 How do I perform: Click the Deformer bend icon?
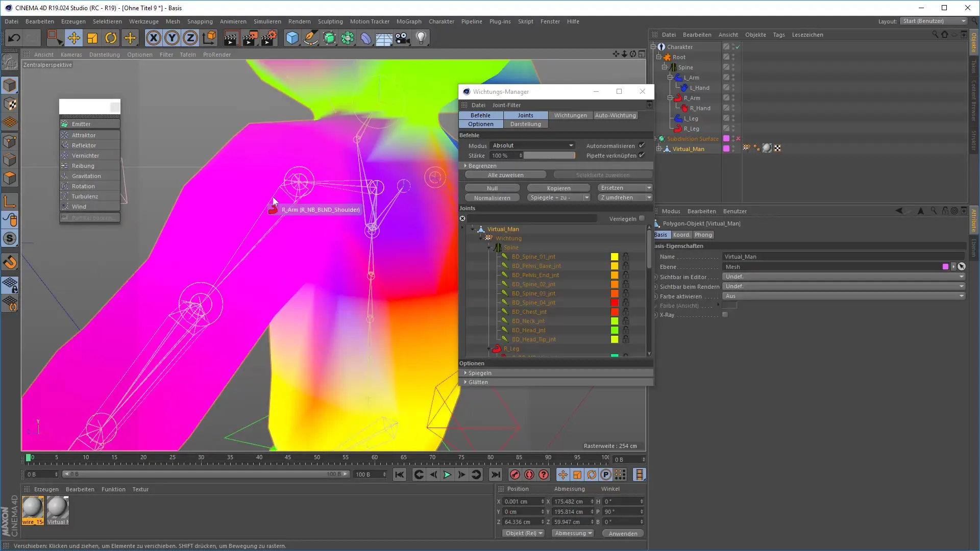(x=366, y=38)
